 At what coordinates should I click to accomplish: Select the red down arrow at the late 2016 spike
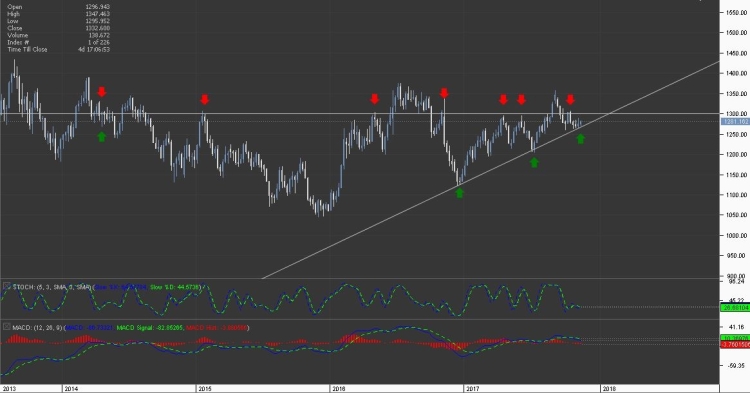[x=444, y=93]
